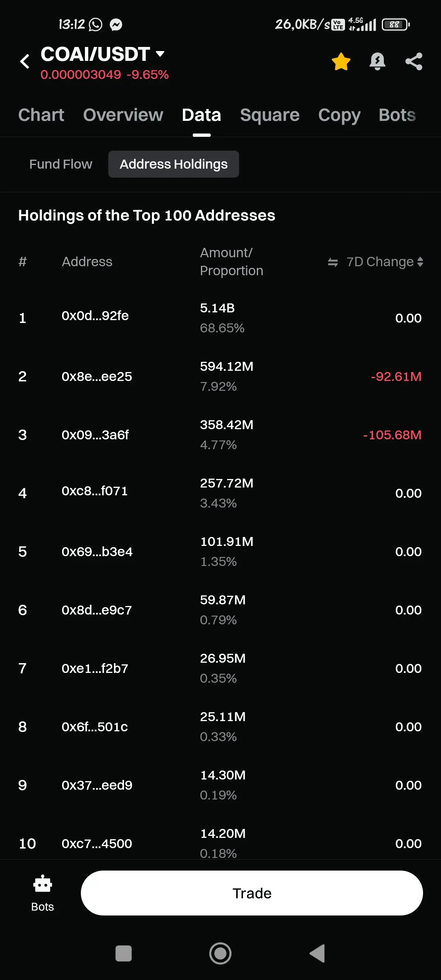Viewport: 441px width, 980px height.
Task: Tap the share icon
Action: click(x=414, y=62)
